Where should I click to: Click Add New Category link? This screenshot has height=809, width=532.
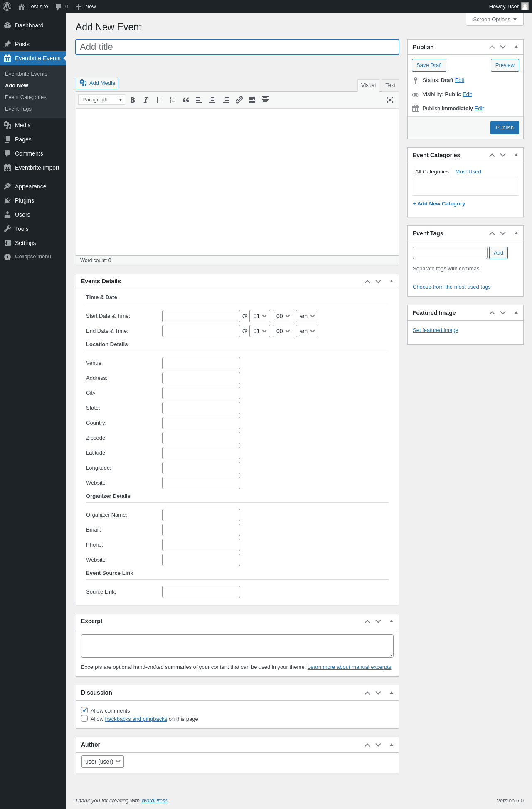click(439, 204)
